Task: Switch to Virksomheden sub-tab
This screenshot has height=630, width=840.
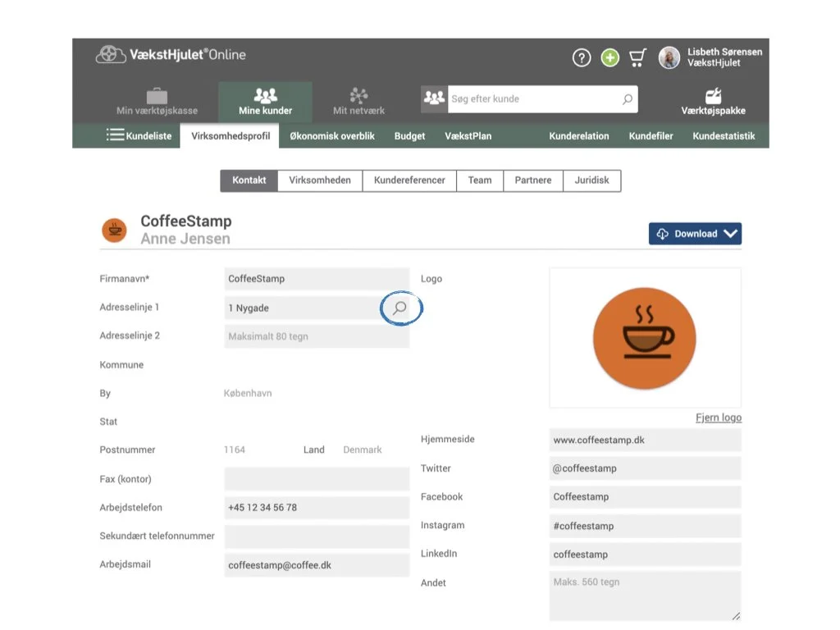Action: (x=320, y=180)
